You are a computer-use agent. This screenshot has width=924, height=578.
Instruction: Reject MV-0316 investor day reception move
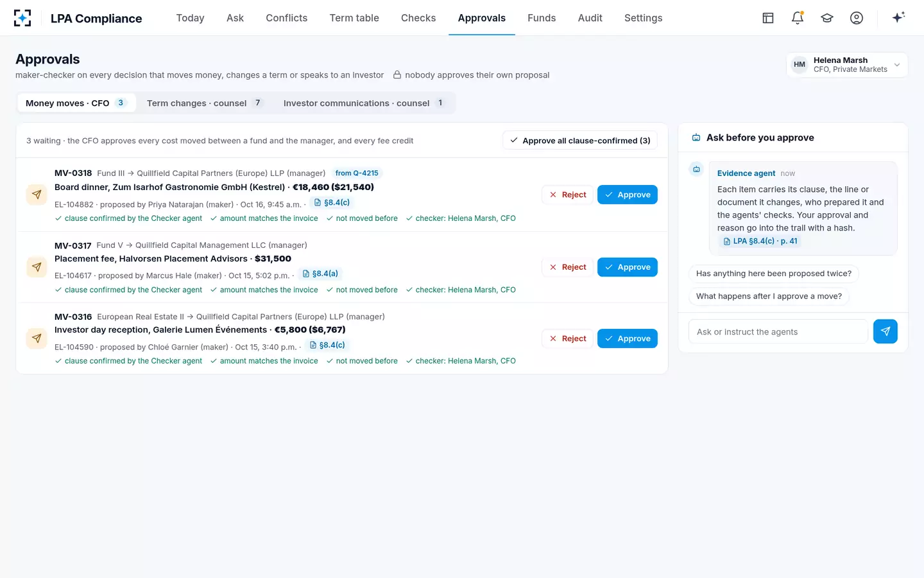pyautogui.click(x=568, y=338)
